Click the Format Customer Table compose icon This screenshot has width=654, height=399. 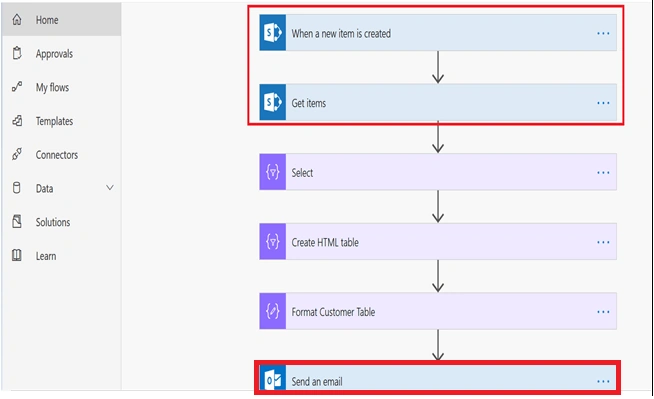(273, 311)
